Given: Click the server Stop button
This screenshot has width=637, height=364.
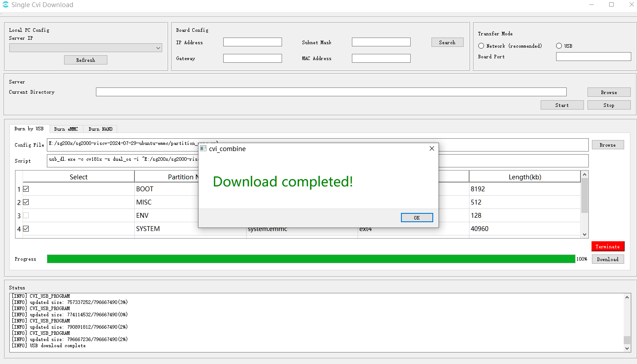Looking at the screenshot, I should point(609,105).
